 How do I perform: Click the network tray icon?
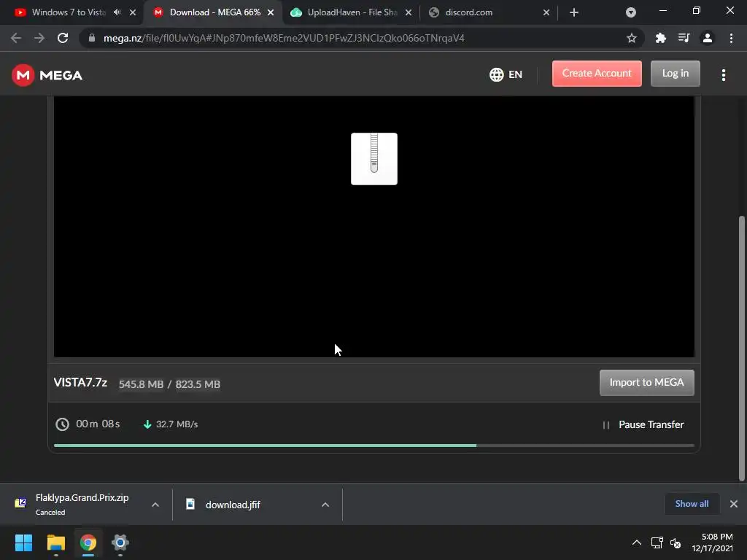pos(657,542)
